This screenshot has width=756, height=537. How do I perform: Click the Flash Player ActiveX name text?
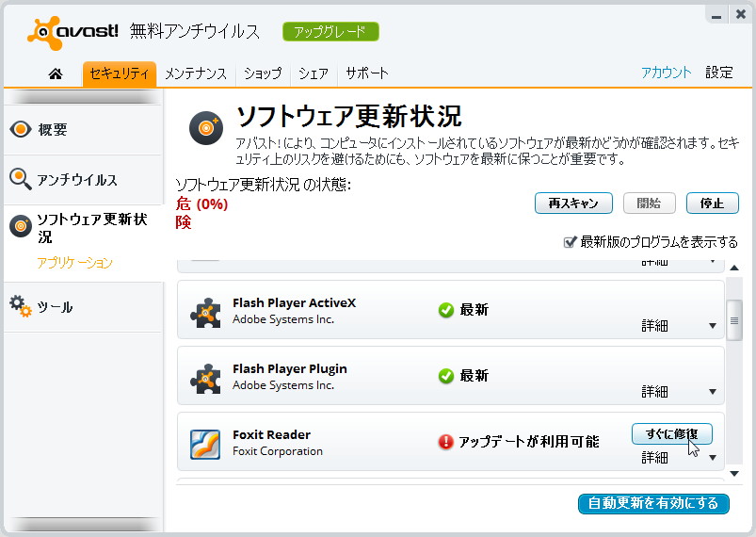[294, 303]
